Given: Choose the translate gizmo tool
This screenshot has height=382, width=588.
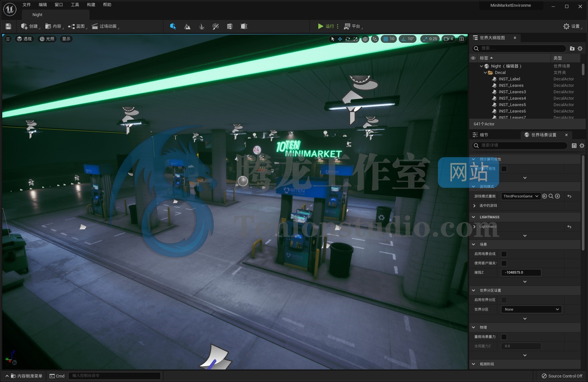Looking at the screenshot, I should (340, 39).
